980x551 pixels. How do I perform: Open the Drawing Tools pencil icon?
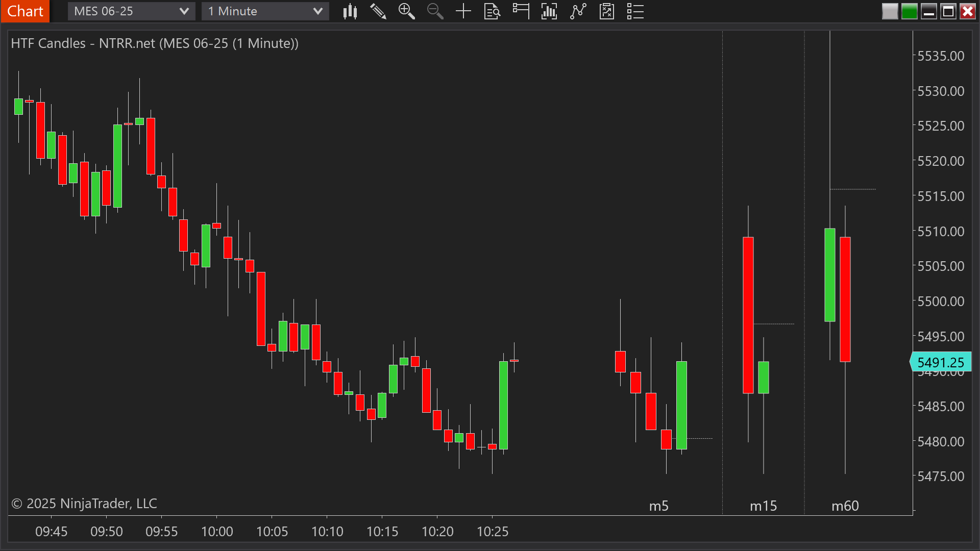(378, 11)
